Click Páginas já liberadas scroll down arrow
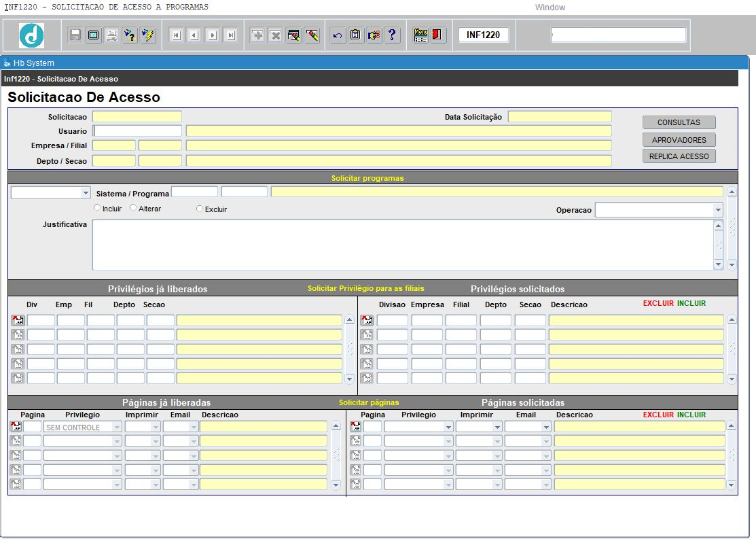The width and height of the screenshot is (756, 541). 336,485
